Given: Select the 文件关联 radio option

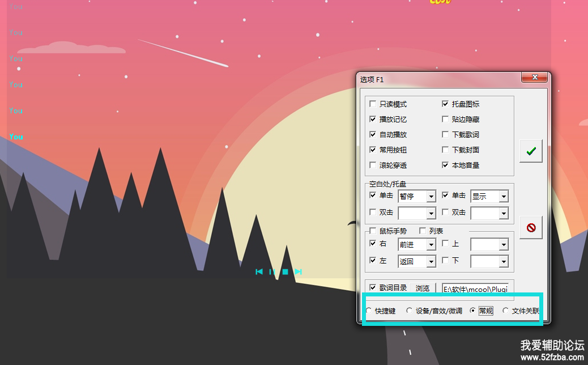Looking at the screenshot, I should tap(506, 311).
